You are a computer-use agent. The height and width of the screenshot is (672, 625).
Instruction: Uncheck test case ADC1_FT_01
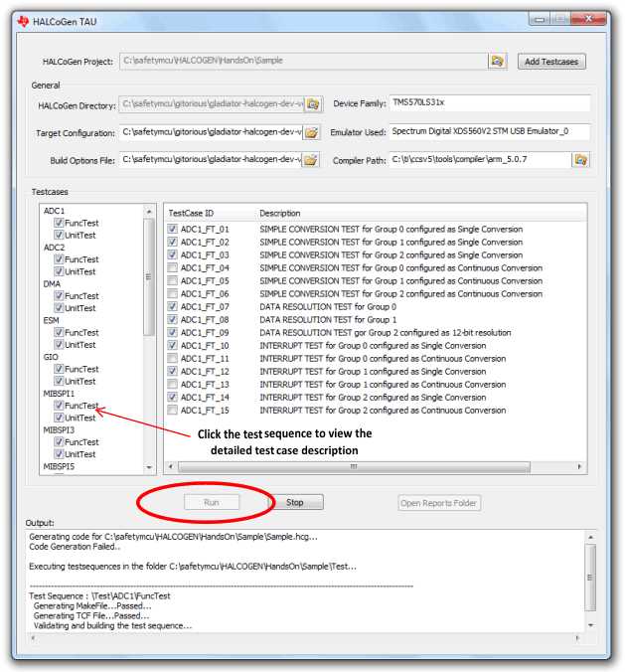click(x=172, y=229)
